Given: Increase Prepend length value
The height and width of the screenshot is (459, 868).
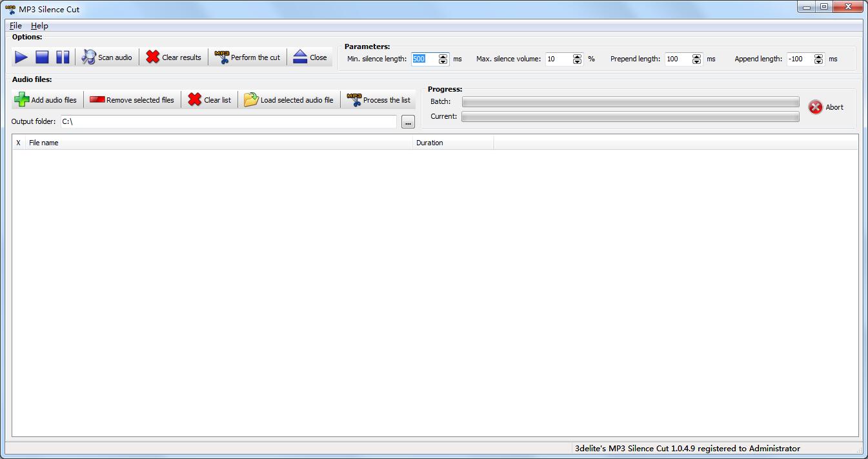Looking at the screenshot, I should pos(696,56).
